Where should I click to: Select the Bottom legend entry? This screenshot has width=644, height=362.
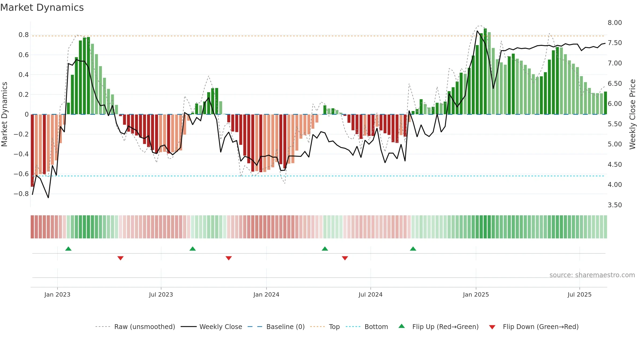[367, 327]
